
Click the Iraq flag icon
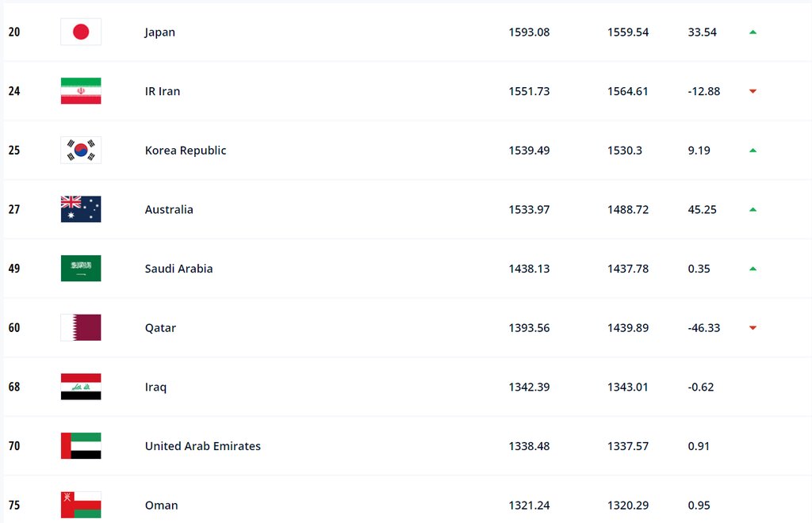pos(81,387)
